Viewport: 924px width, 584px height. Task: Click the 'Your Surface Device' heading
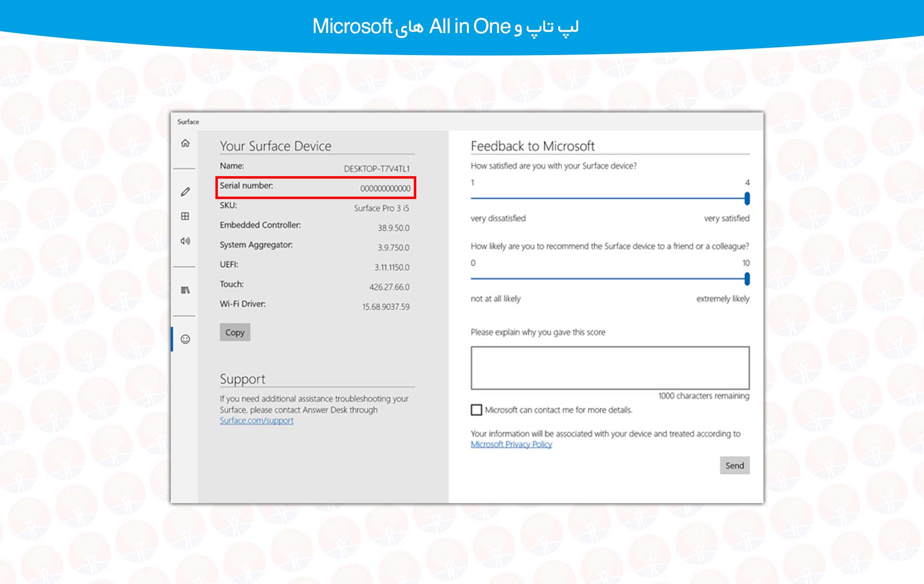tap(275, 146)
